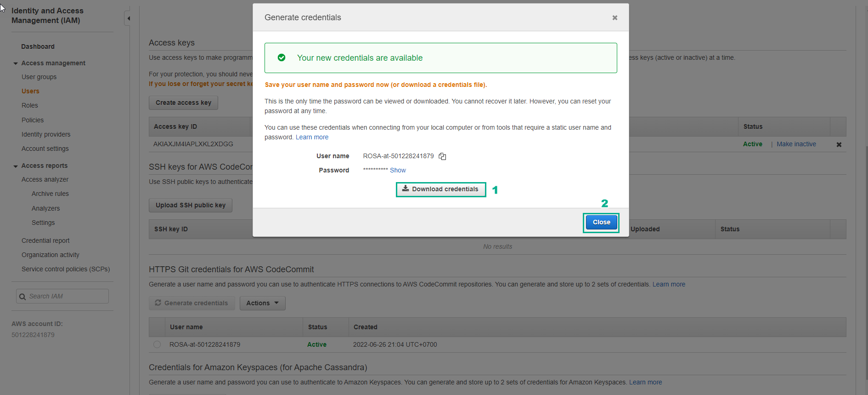
Task: Open the Actions dropdown
Action: [262, 303]
